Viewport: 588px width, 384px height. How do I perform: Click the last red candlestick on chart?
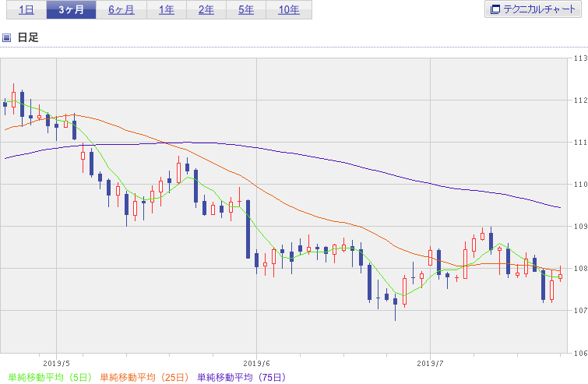pyautogui.click(x=560, y=276)
